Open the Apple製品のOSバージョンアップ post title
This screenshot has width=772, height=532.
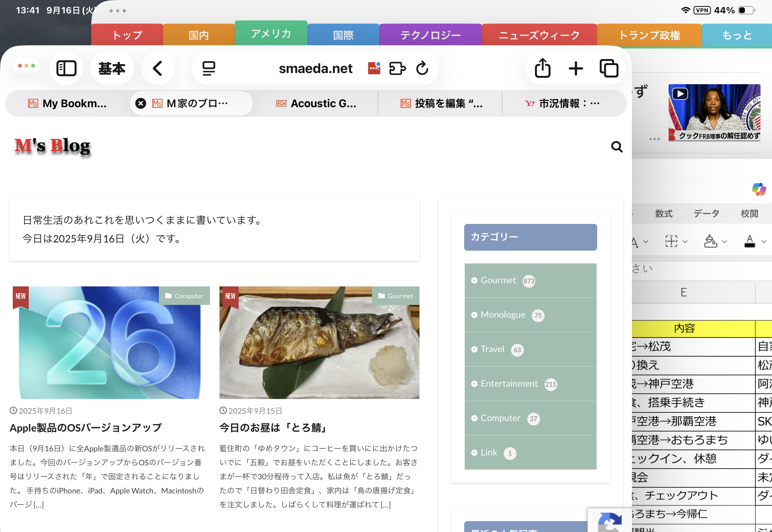point(86,428)
